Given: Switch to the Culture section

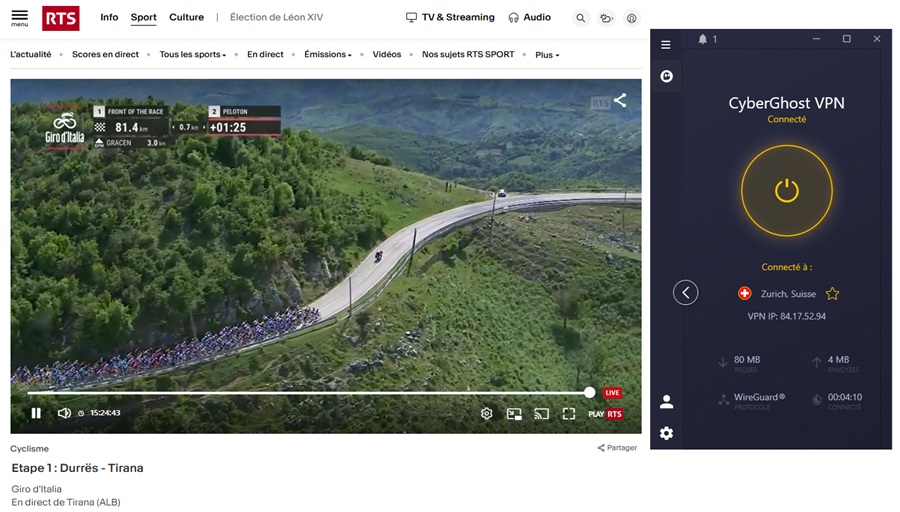Looking at the screenshot, I should click(186, 17).
